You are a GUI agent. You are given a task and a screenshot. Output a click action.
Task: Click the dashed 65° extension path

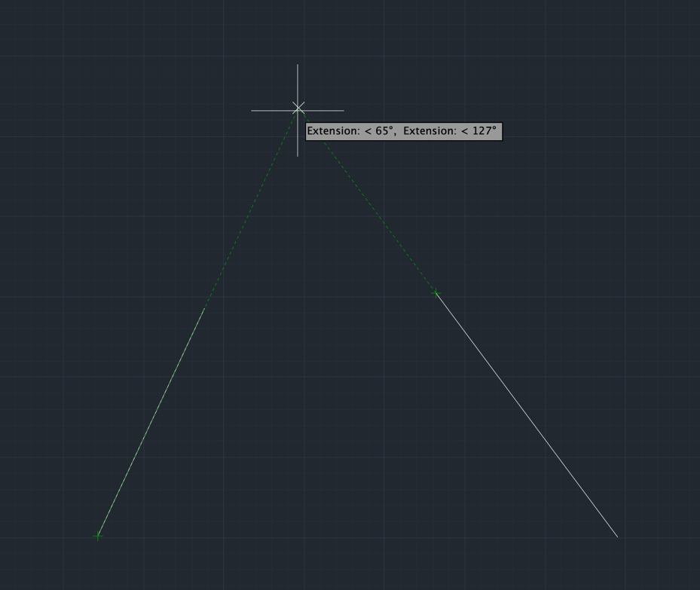[252, 209]
